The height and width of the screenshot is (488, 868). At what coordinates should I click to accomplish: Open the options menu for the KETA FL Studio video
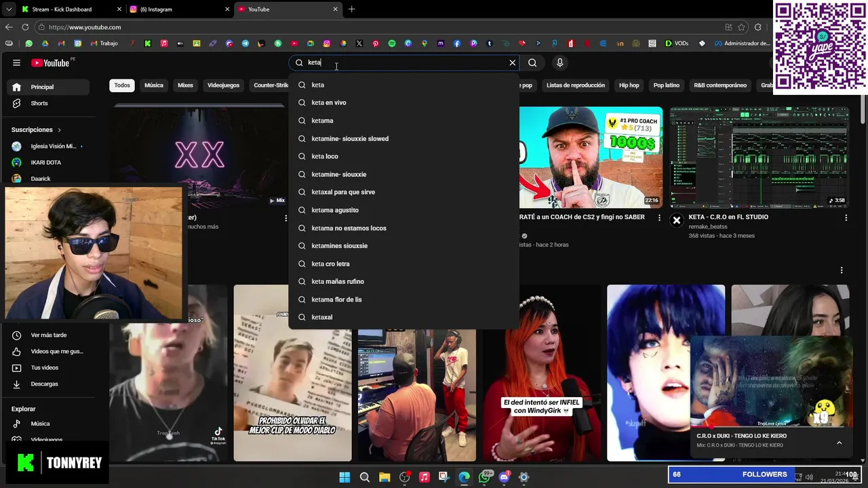(x=846, y=218)
